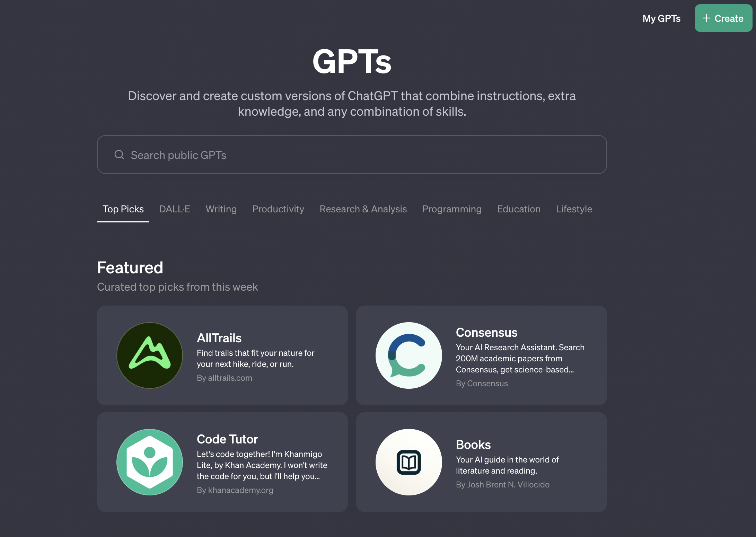756x537 pixels.
Task: Click the Code Tutor hexagon leaf icon
Action: [x=149, y=463]
